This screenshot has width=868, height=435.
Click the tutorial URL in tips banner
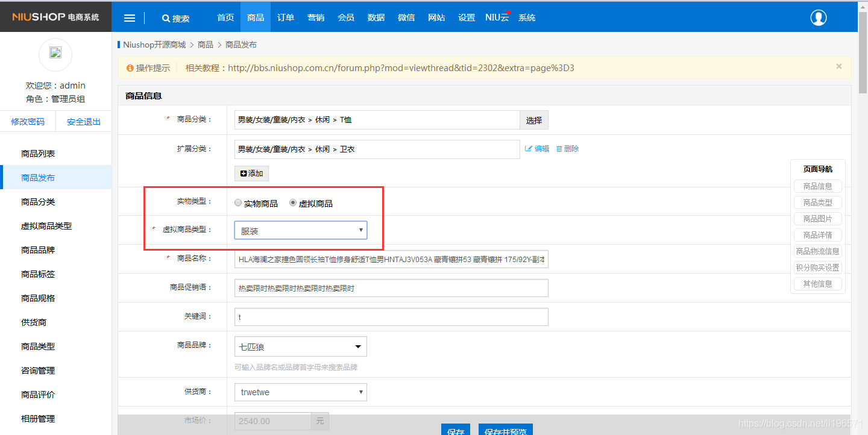click(401, 68)
